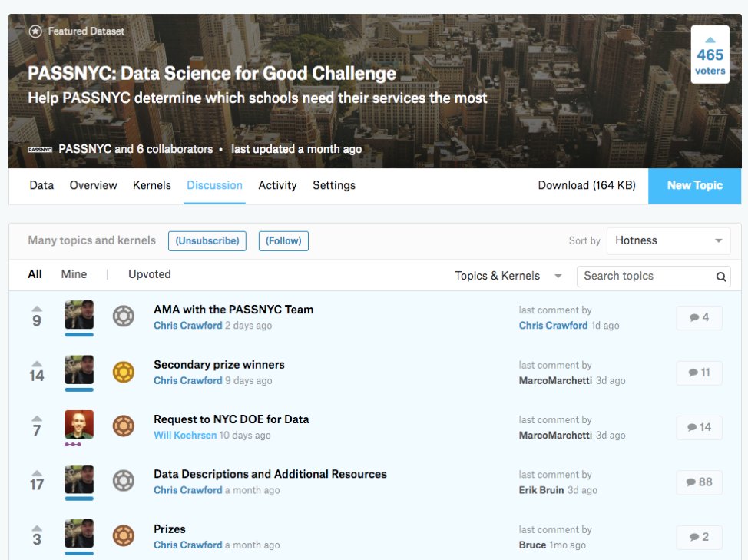Open Bruce's last comment name
Viewport: 748px width, 560px height.
tap(532, 545)
